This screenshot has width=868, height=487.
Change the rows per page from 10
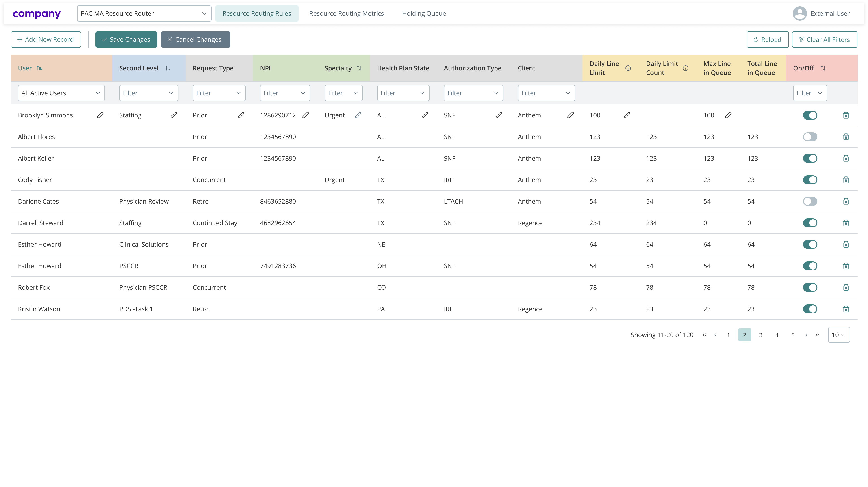click(x=839, y=335)
